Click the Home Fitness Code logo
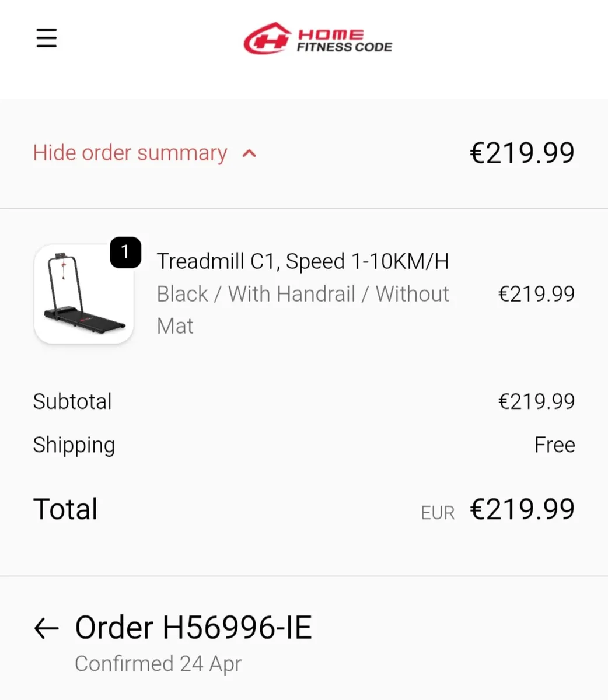608x700 pixels. click(317, 39)
